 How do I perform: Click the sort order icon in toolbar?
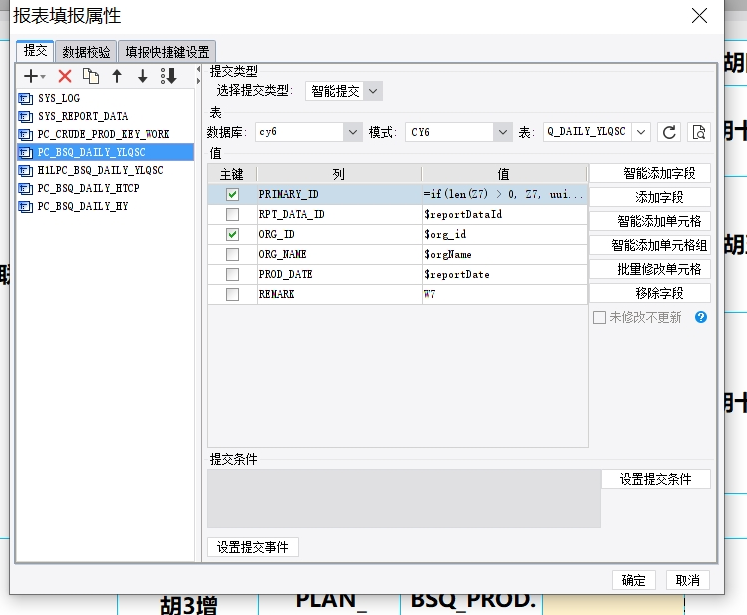169,76
